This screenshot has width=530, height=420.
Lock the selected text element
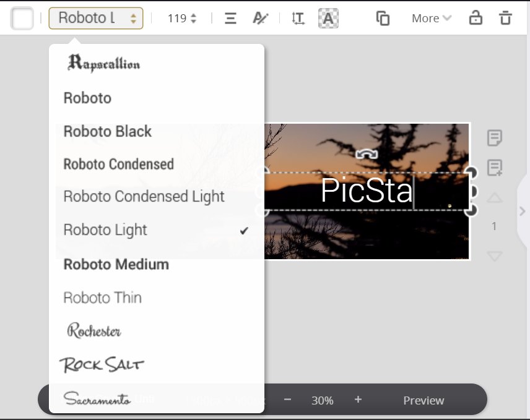[x=476, y=18]
